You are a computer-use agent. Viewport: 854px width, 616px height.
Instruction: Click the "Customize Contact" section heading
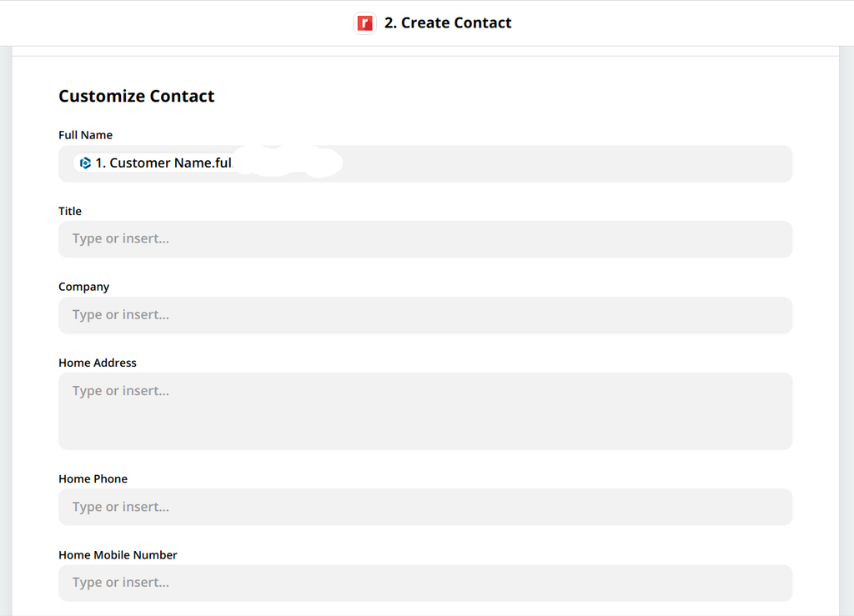coord(136,96)
